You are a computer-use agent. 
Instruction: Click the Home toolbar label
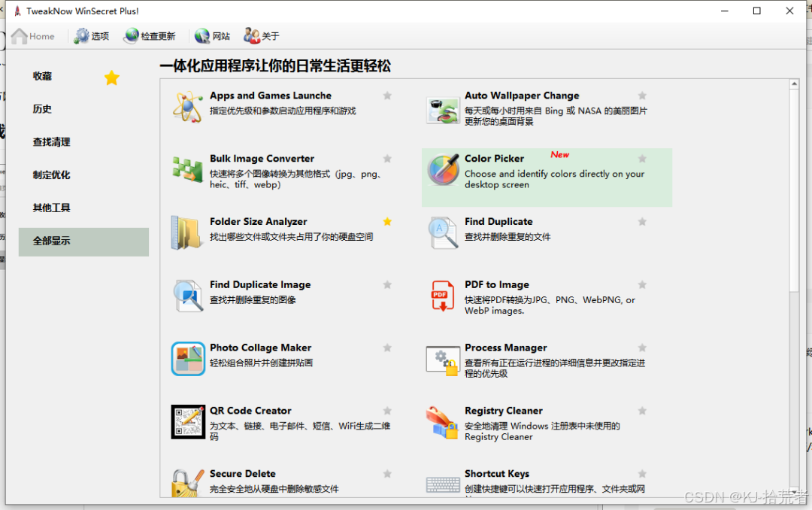42,36
